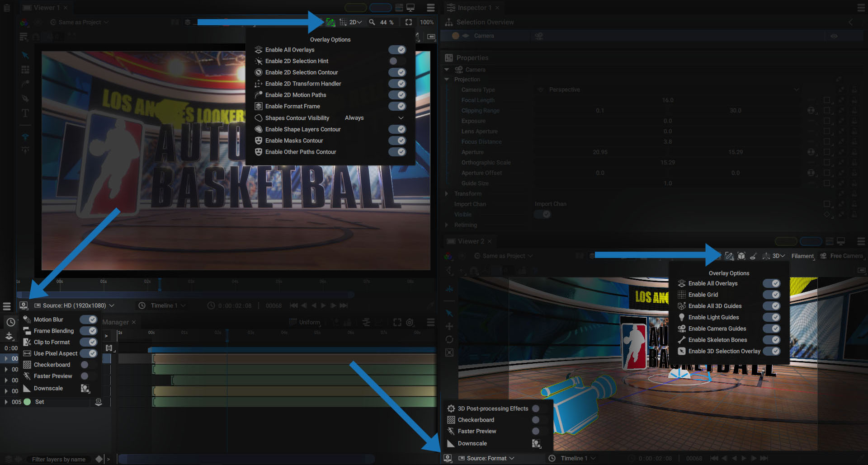Image resolution: width=868 pixels, height=465 pixels.
Task: Disable the Motion Blur toggle
Action: pyautogui.click(x=89, y=319)
